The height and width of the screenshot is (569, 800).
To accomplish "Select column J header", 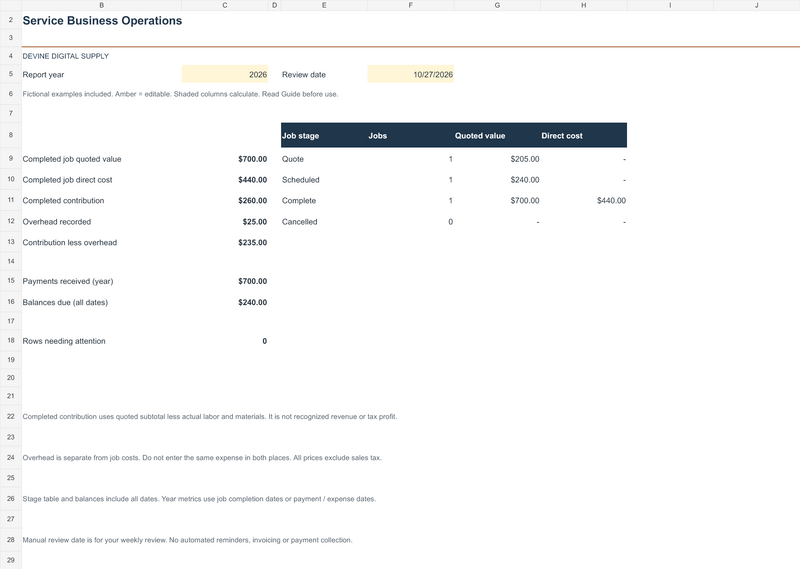I will click(757, 5).
